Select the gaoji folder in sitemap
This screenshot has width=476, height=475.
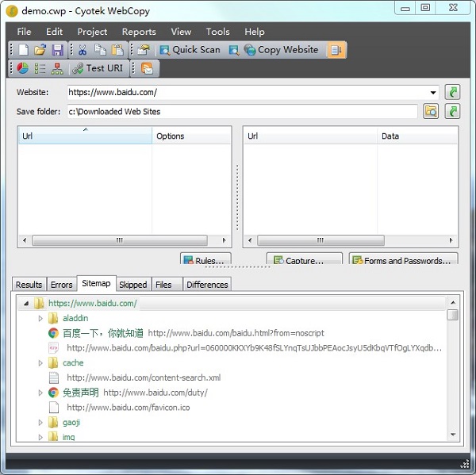[71, 423]
